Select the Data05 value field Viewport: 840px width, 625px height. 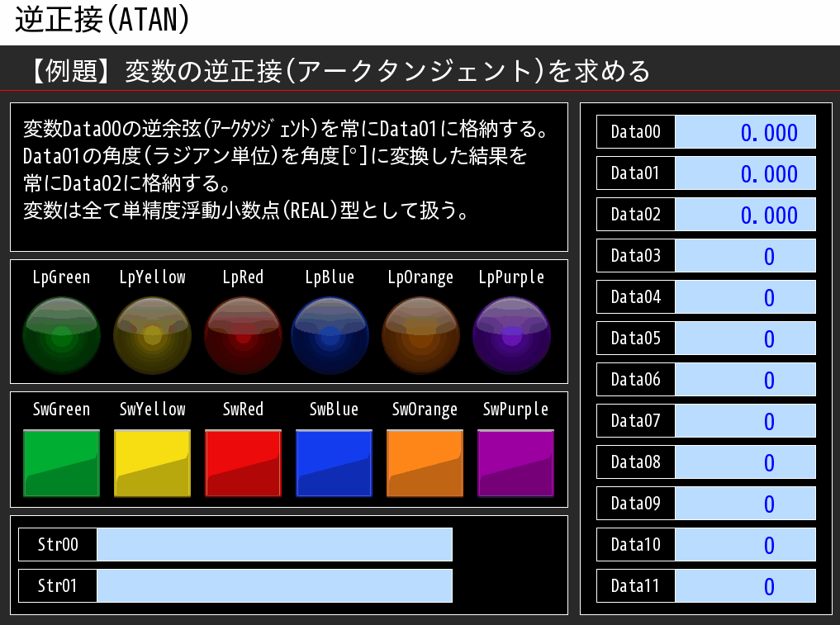(745, 338)
